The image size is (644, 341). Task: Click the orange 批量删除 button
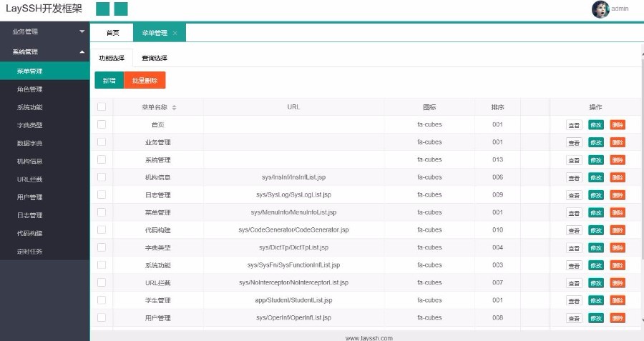(145, 81)
